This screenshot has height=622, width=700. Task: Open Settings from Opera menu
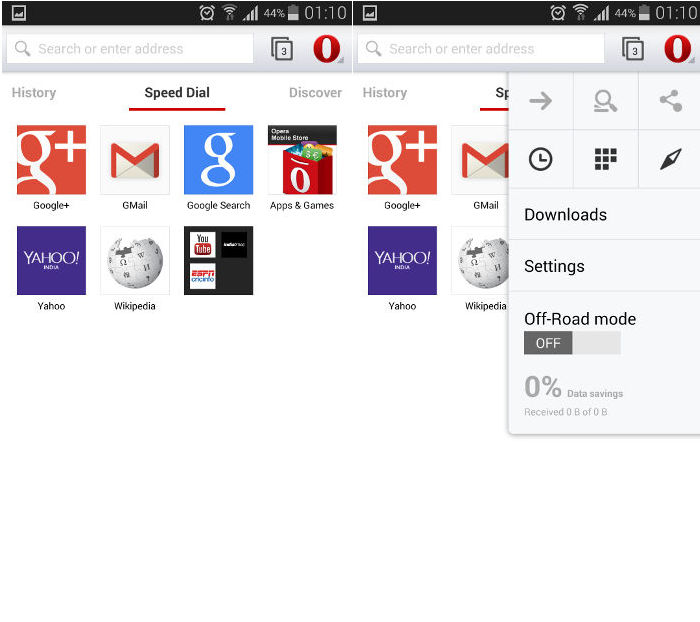604,266
